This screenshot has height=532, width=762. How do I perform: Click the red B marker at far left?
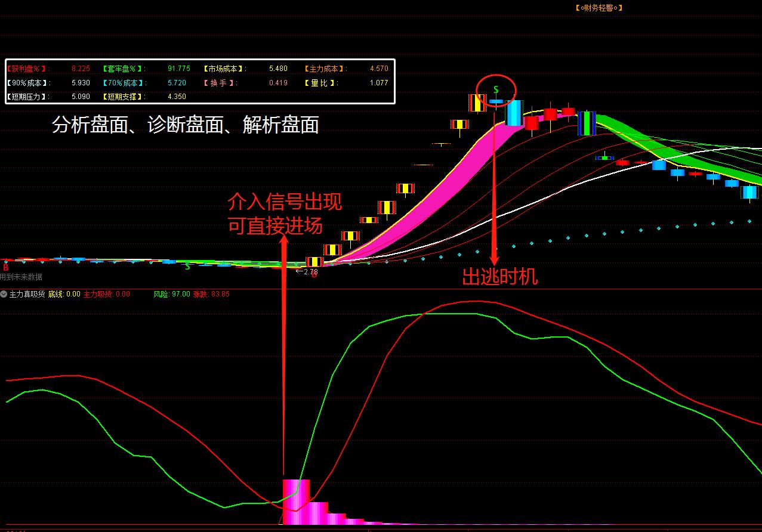[x=5, y=268]
